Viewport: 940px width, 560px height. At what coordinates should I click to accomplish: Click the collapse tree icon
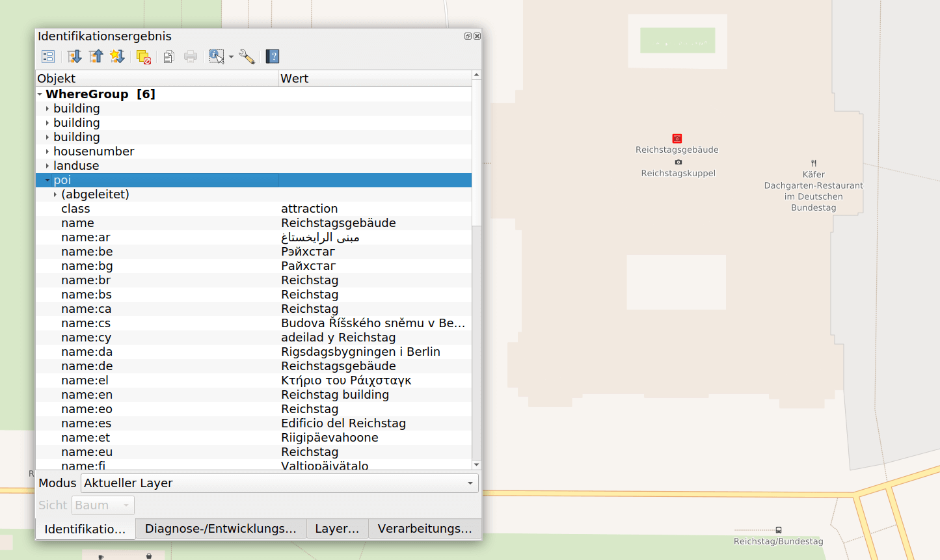click(96, 57)
